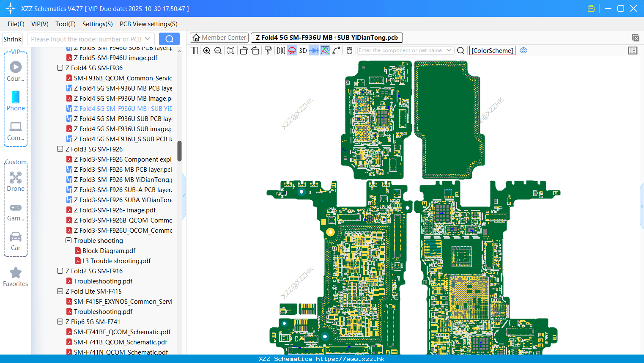This screenshot has width=644, height=363.
Task: Select the Drone category
Action: click(x=16, y=181)
